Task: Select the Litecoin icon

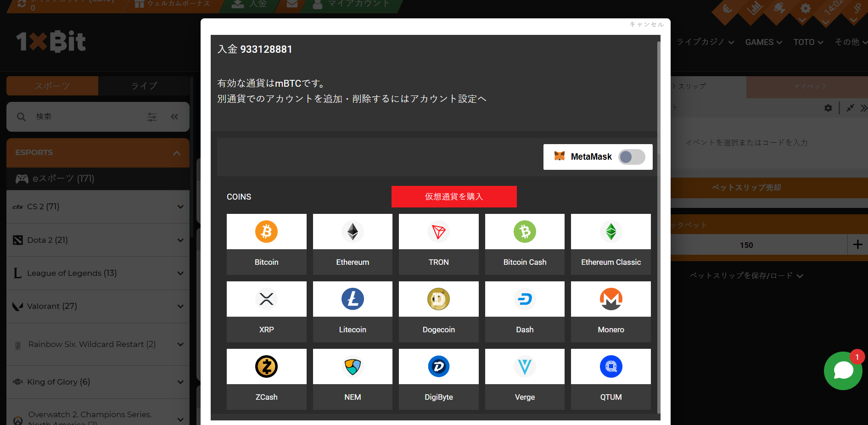Action: pos(353,299)
